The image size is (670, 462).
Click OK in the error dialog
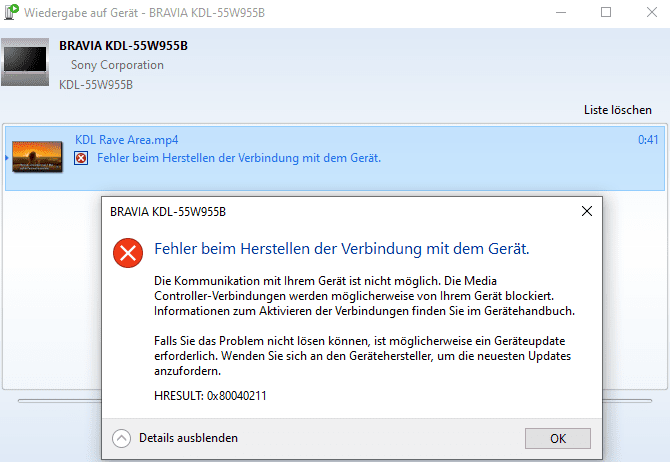pos(558,438)
